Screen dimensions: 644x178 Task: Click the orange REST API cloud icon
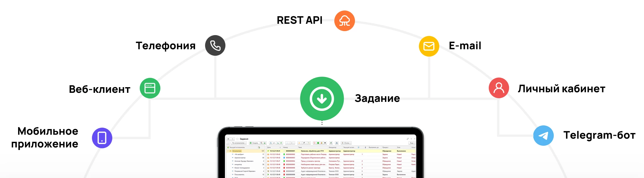click(x=344, y=21)
